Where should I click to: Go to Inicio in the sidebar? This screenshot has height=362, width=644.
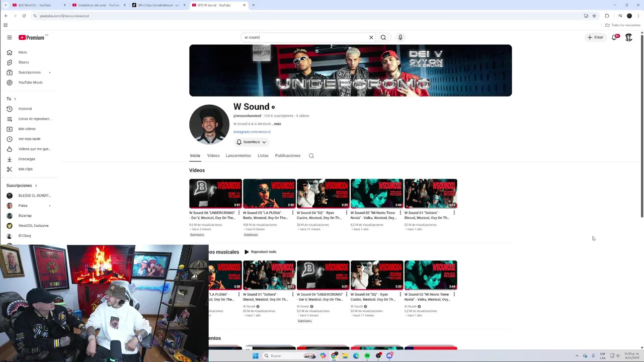[23, 52]
